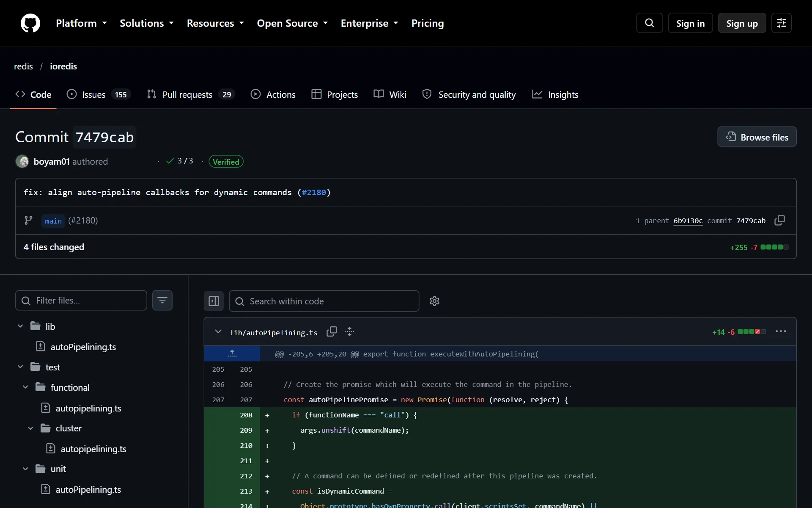The width and height of the screenshot is (812, 508).
Task: Open more options for lib/autoPipelining.ts
Action: pos(781,331)
